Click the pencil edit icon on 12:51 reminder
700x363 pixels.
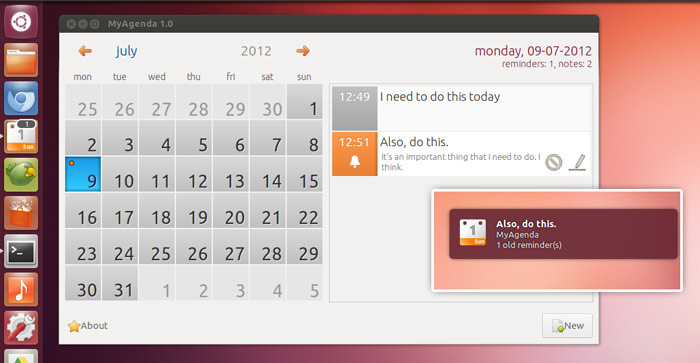577,162
